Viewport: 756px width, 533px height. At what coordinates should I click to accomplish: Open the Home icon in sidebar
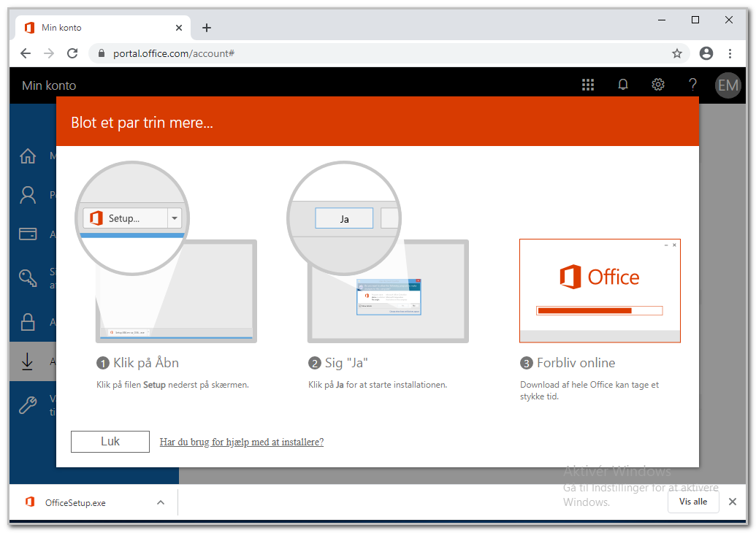point(28,156)
